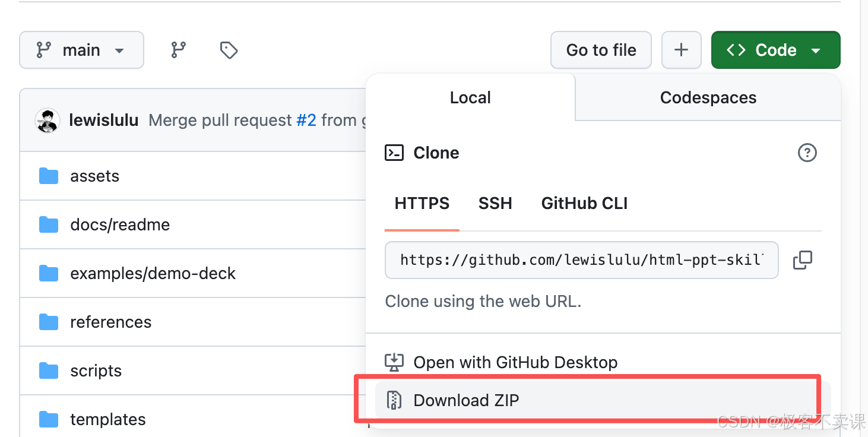
Task: Open the assets folder
Action: [94, 176]
